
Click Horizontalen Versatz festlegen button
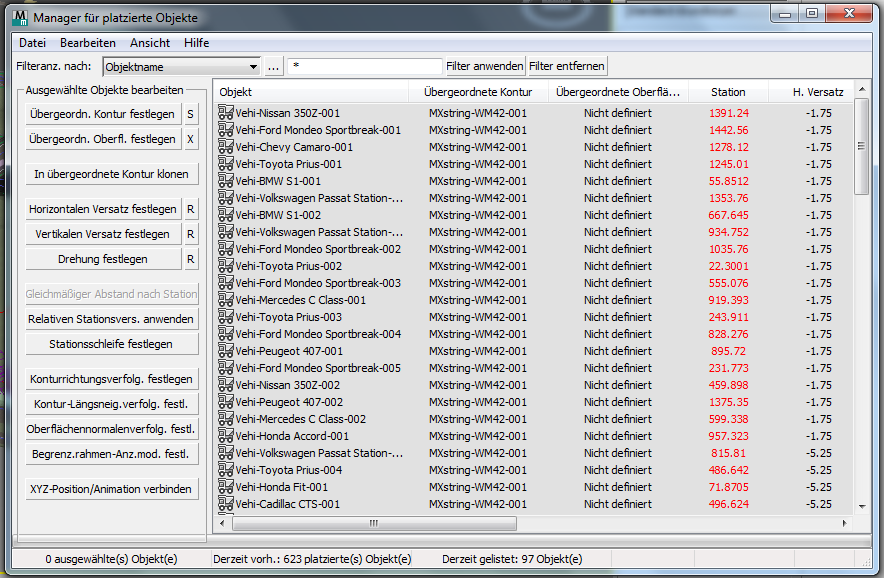tap(103, 209)
